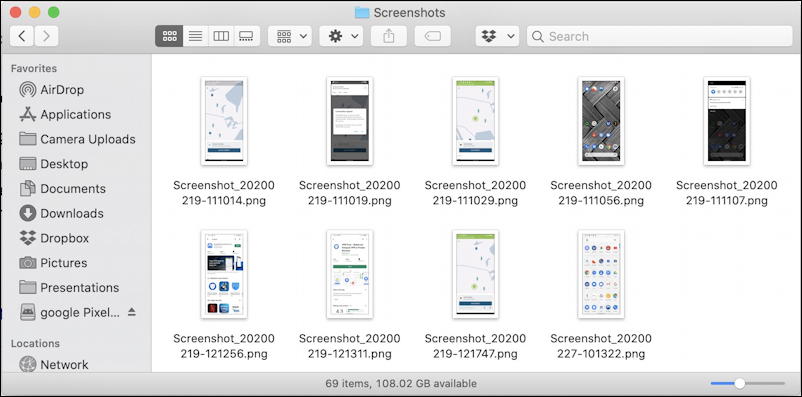Viewport: 802px width, 397px height.
Task: Open Presentations folder in sidebar
Action: click(x=69, y=288)
